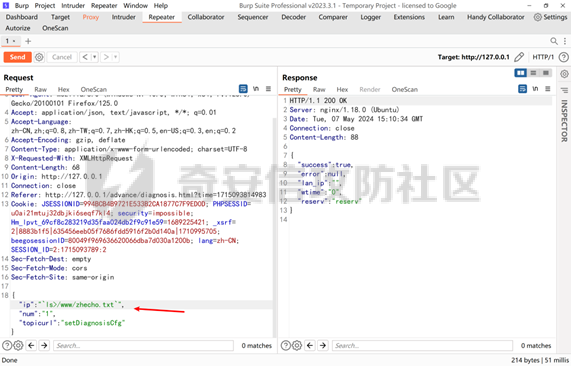Focus the response search field

click(x=422, y=346)
